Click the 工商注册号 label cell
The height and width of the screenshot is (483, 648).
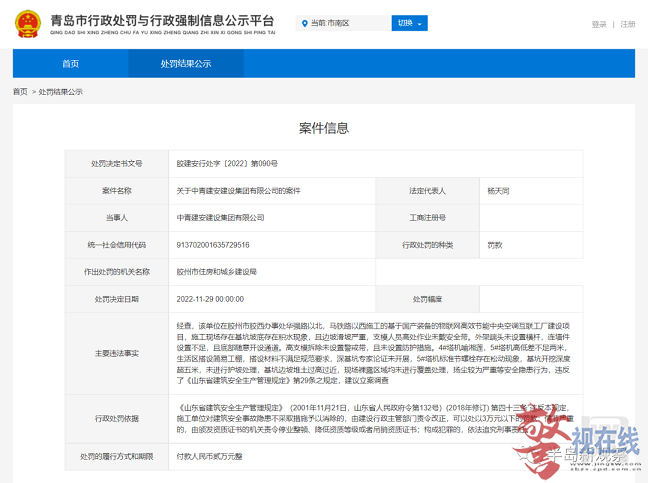coord(427,218)
